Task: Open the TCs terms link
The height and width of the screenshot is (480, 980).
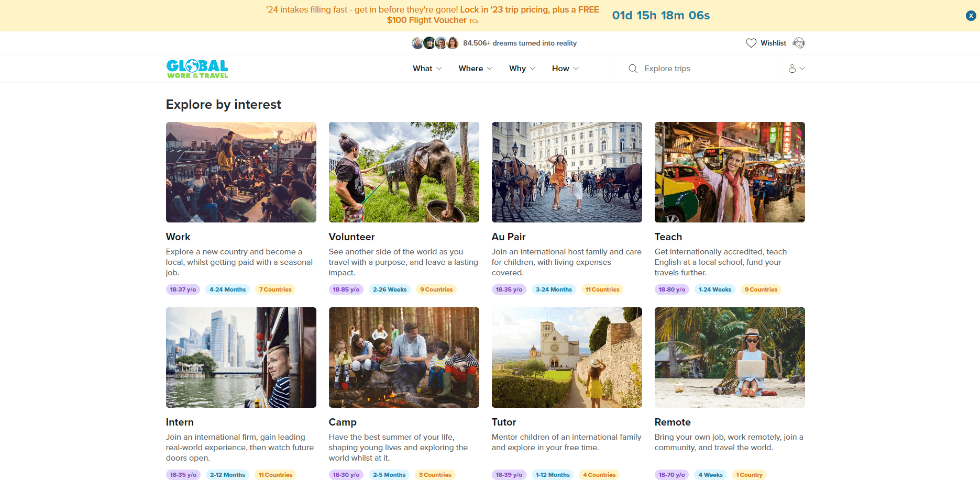Action: click(x=474, y=21)
